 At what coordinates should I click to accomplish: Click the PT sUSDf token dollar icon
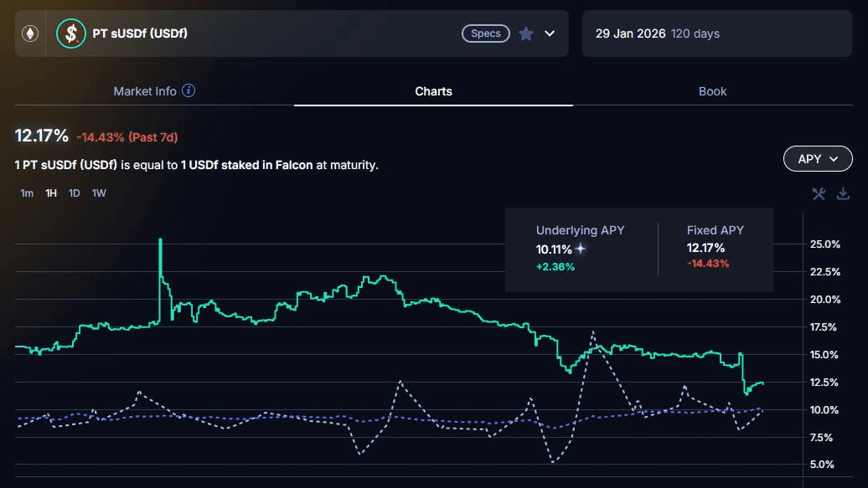(x=71, y=33)
